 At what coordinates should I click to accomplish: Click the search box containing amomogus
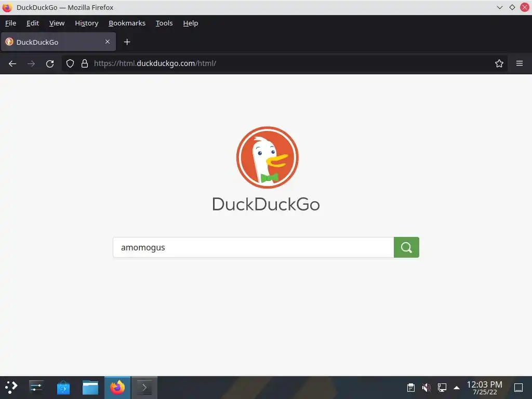tap(254, 247)
